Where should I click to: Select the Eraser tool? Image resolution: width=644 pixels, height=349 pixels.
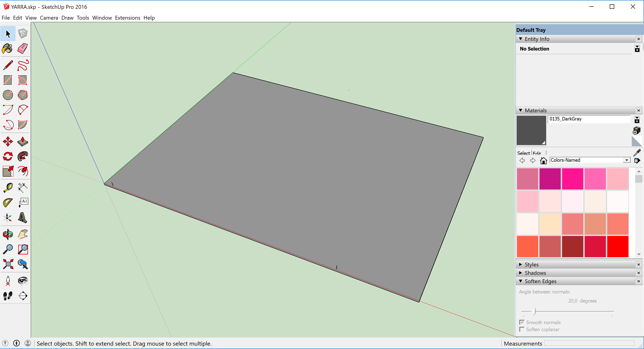[23, 49]
